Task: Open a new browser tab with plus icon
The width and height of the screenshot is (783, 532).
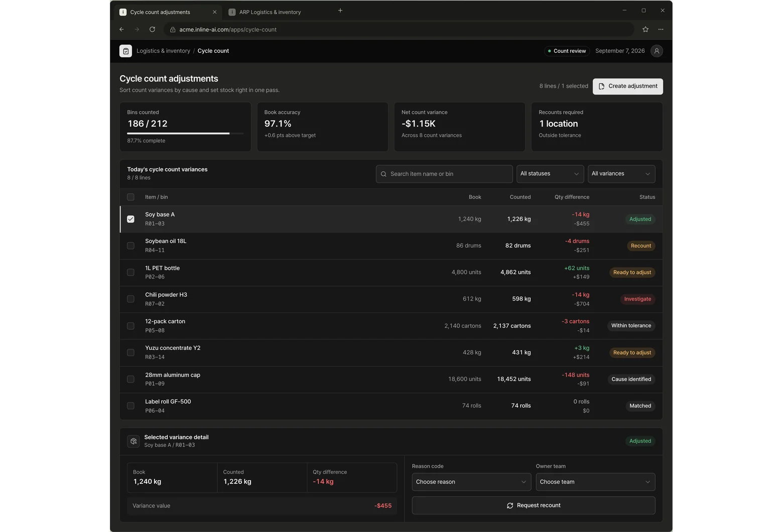Action: point(340,11)
